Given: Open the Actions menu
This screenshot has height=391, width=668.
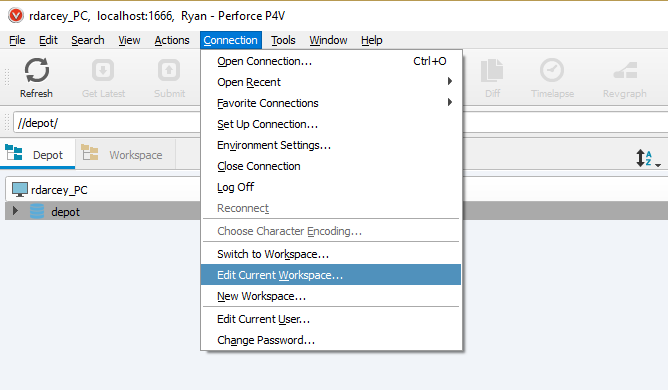Looking at the screenshot, I should tap(172, 40).
